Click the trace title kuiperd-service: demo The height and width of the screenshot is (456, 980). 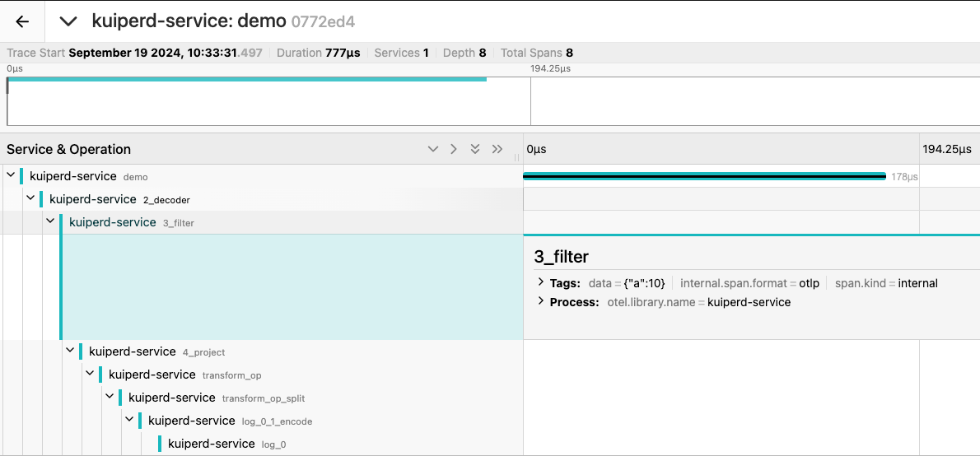click(x=189, y=21)
